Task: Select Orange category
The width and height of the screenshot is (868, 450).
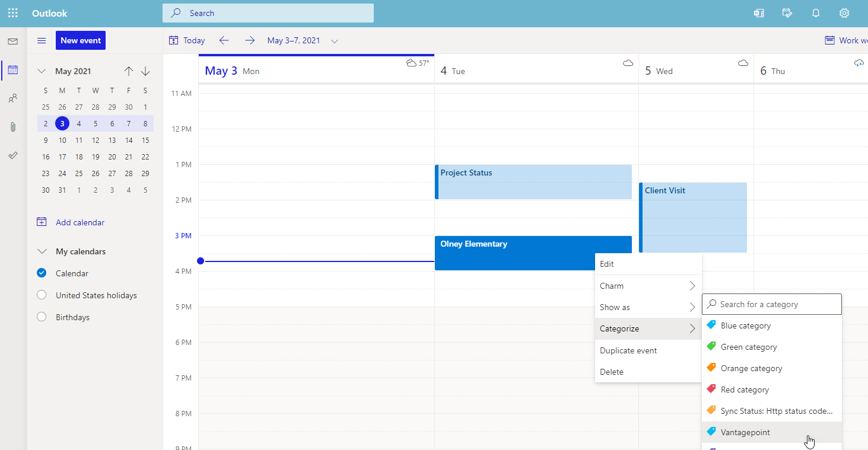Action: click(x=772, y=368)
